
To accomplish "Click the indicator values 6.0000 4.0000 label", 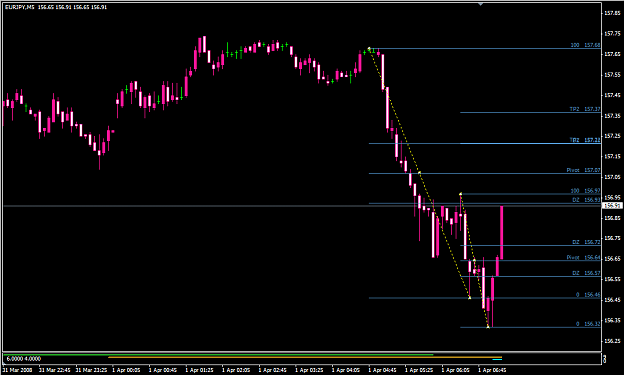I will (x=24, y=359).
